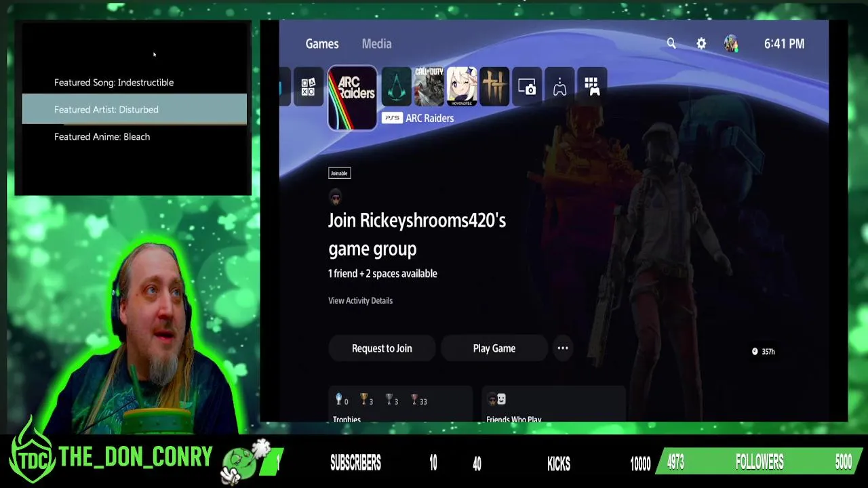Click the bronze trophy icon showing 33

[414, 399]
